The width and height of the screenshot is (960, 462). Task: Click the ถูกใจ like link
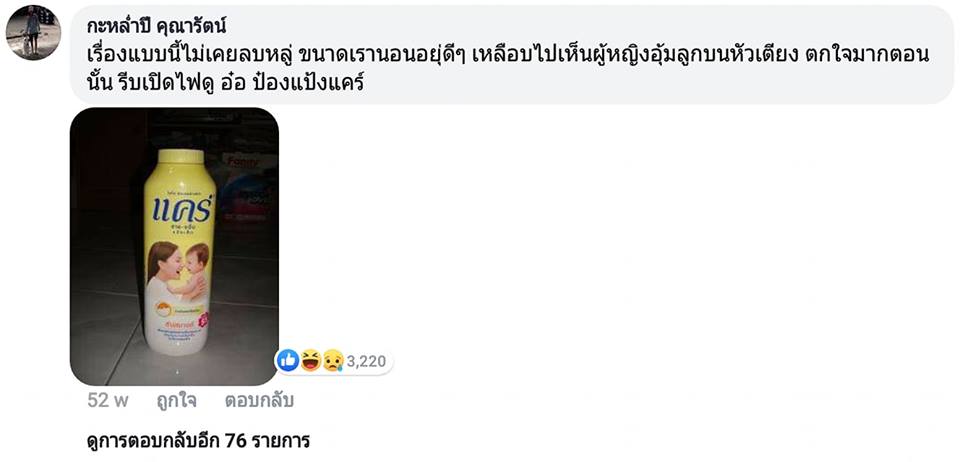click(x=176, y=401)
